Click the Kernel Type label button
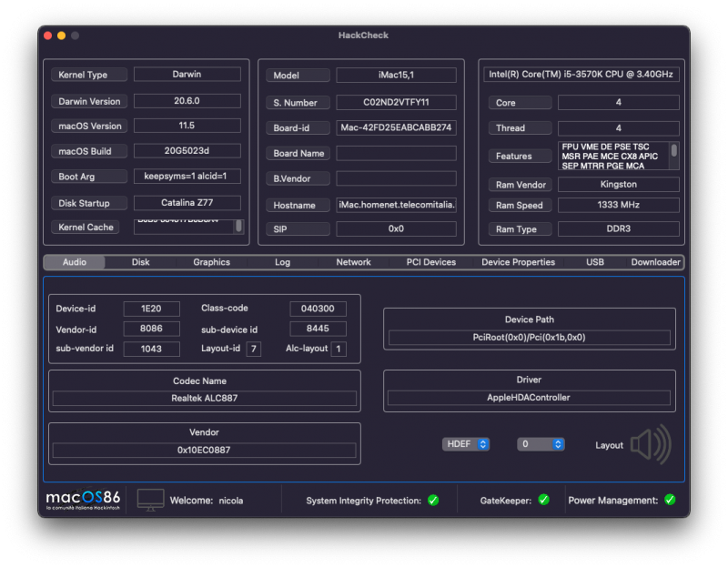Viewport: 728px width, 568px height. pos(85,75)
